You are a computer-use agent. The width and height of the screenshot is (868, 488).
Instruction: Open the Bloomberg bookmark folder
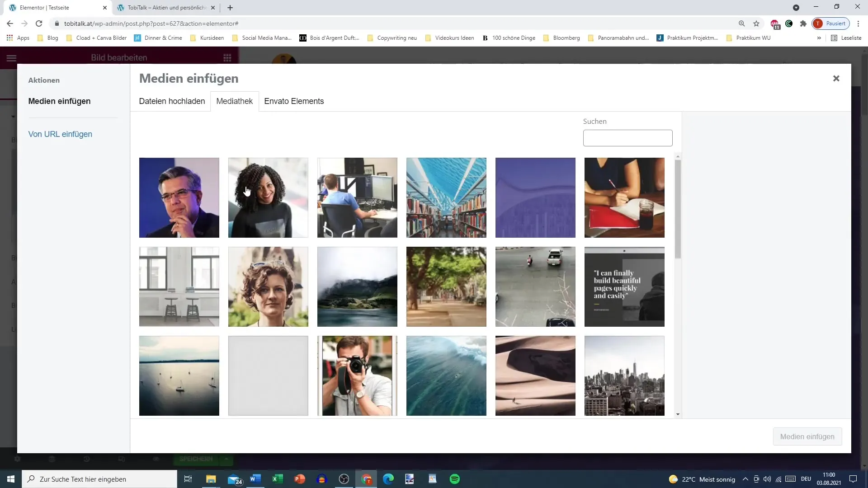point(561,38)
